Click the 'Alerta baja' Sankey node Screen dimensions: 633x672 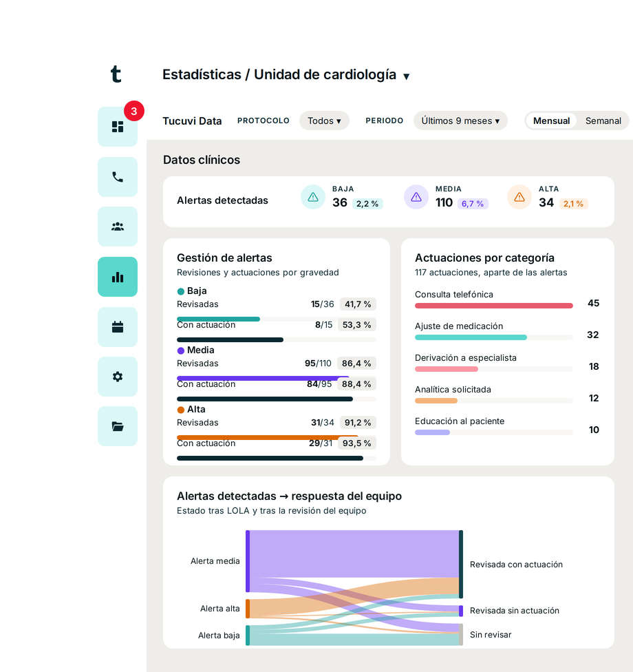click(248, 635)
